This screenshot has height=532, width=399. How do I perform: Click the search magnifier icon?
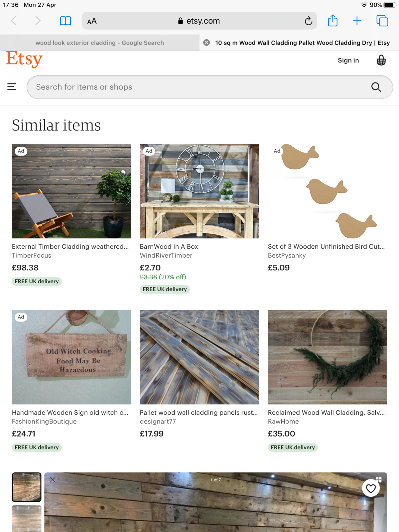376,87
